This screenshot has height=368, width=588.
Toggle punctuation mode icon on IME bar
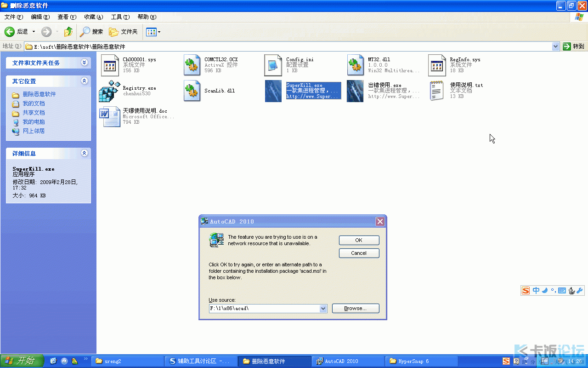click(x=554, y=291)
